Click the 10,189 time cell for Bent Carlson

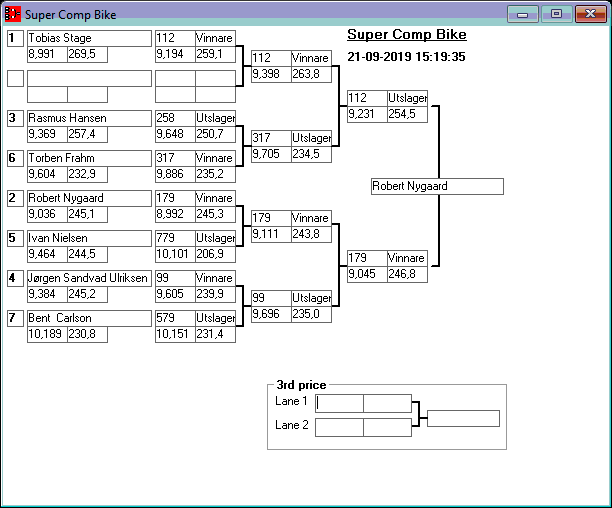pos(47,334)
